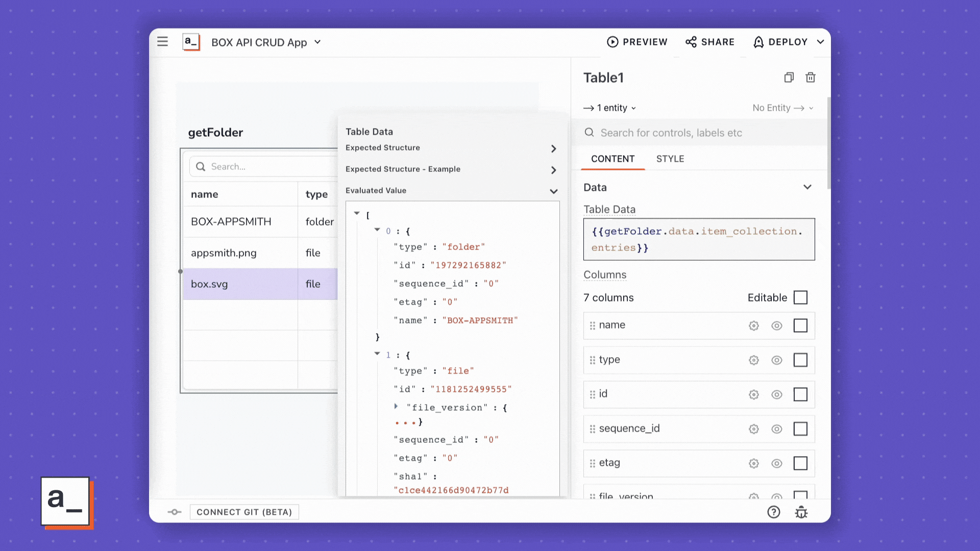Viewport: 980px width, 551px height.
Task: Click the property pane scrollbar
Action: (x=829, y=143)
